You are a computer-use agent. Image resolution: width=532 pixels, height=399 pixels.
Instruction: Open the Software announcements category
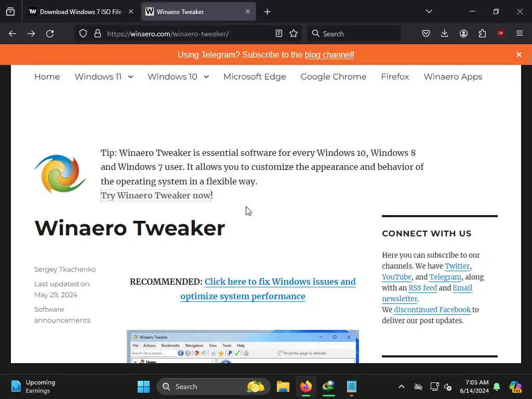(62, 315)
